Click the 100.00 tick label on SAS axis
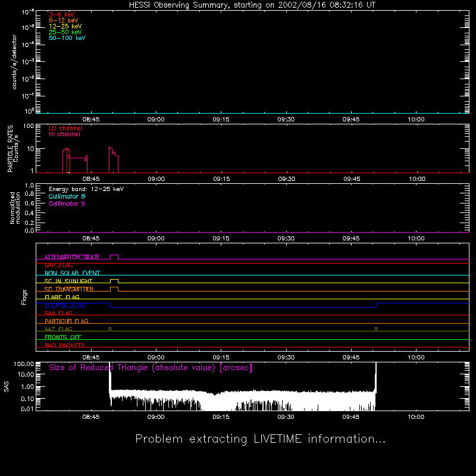476x476 pixels. click(x=24, y=364)
